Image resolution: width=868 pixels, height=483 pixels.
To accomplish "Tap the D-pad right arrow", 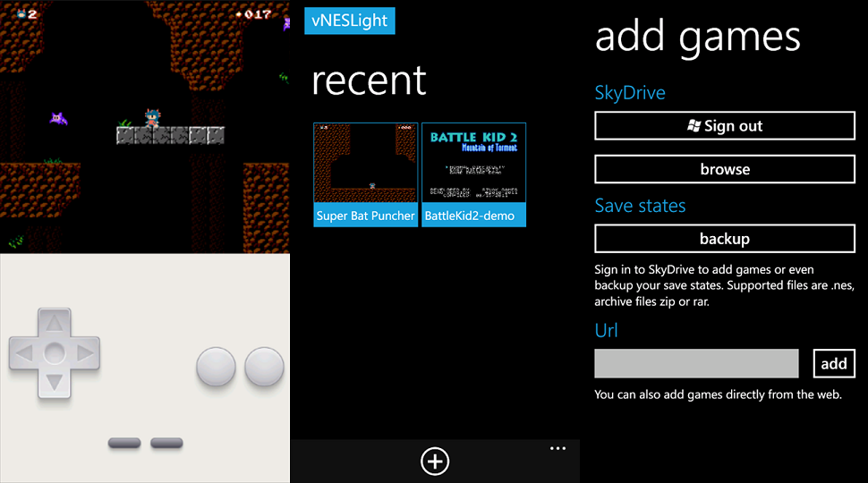I will [x=85, y=353].
